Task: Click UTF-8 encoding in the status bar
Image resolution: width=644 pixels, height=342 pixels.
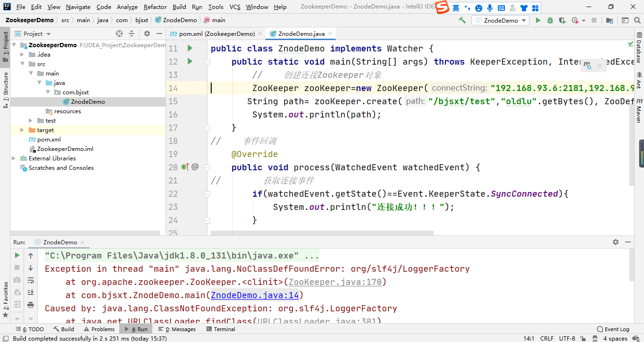Action: (567, 338)
